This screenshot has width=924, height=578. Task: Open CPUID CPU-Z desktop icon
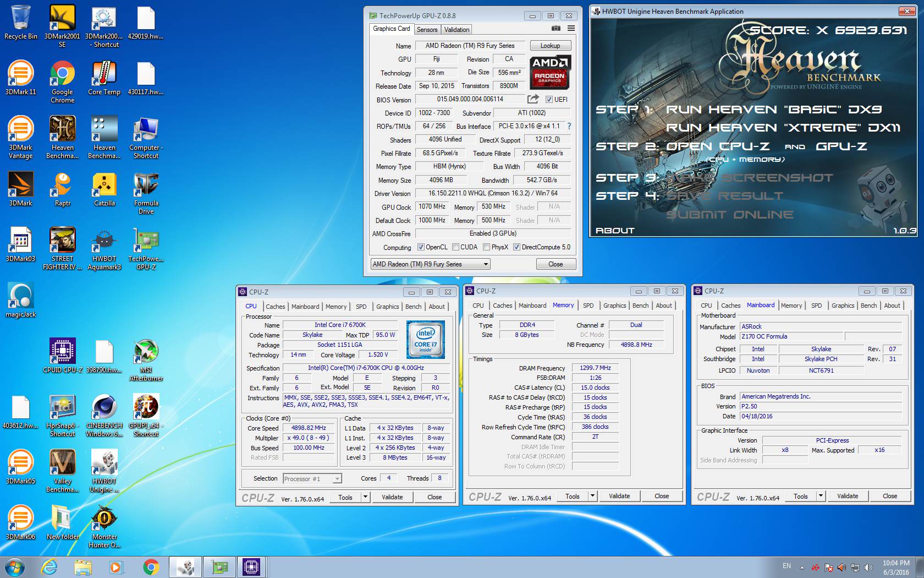(62, 356)
